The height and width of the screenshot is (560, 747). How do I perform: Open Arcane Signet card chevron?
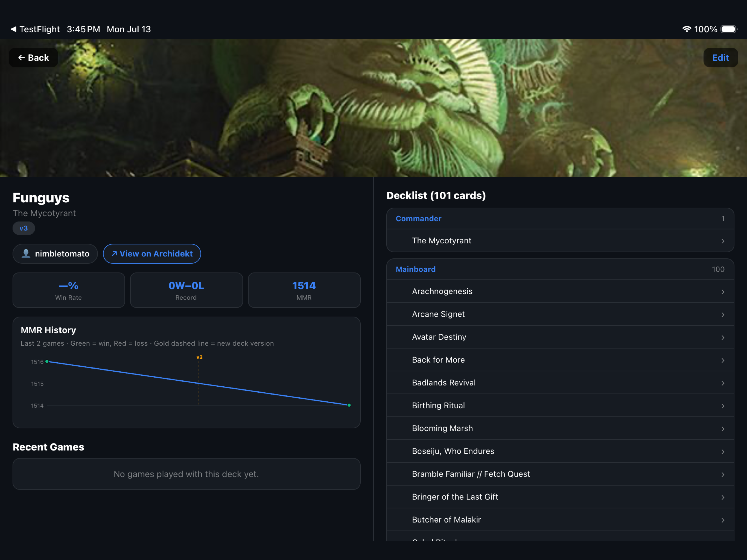coord(723,315)
